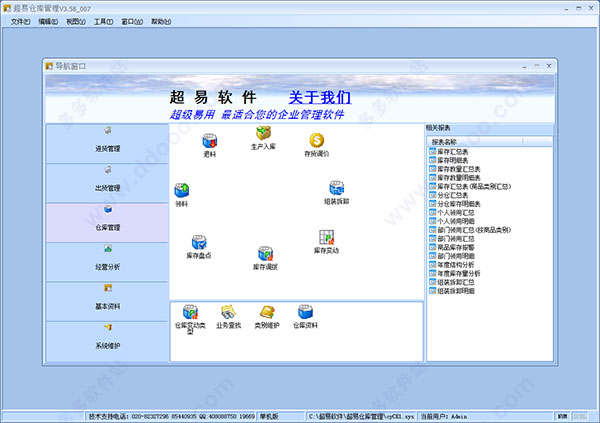This screenshot has width=600, height=423.
Task: Open the 库存数量明细表 report
Action: point(455,178)
